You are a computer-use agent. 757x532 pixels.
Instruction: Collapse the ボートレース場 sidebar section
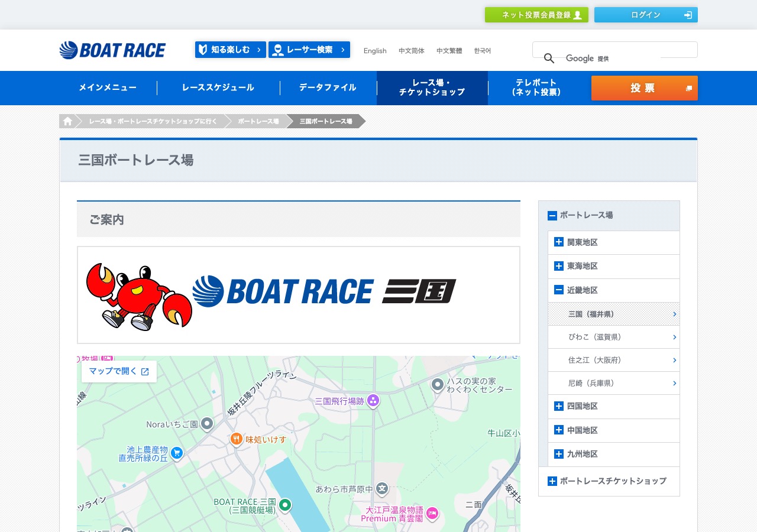(x=552, y=216)
